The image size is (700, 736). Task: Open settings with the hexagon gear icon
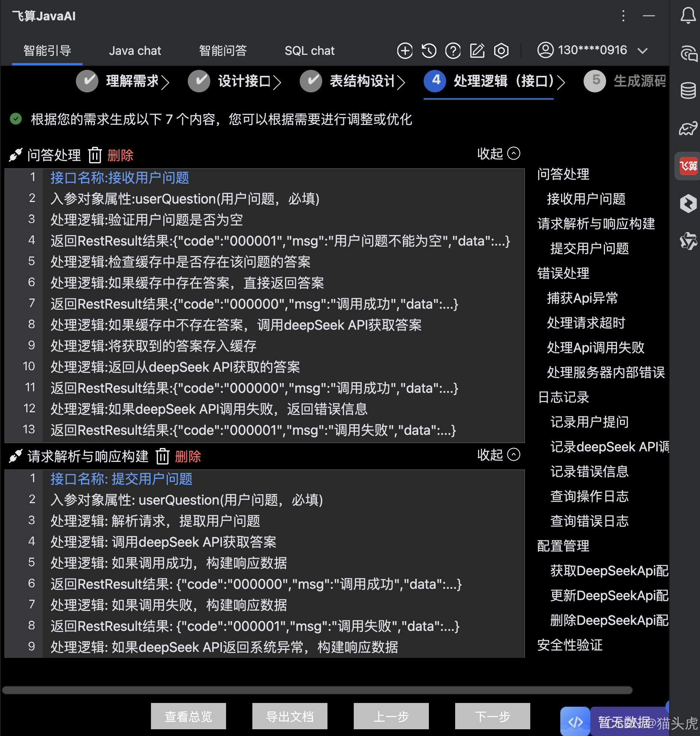[x=502, y=50]
